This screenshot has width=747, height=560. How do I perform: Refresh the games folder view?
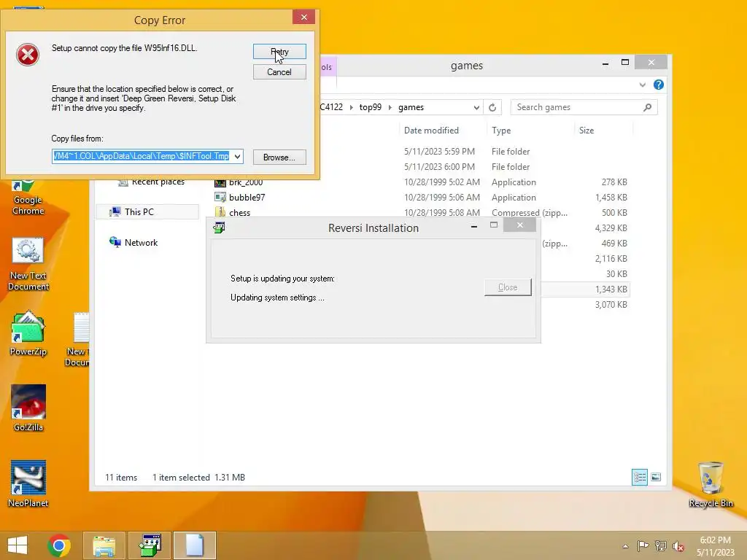coord(492,108)
